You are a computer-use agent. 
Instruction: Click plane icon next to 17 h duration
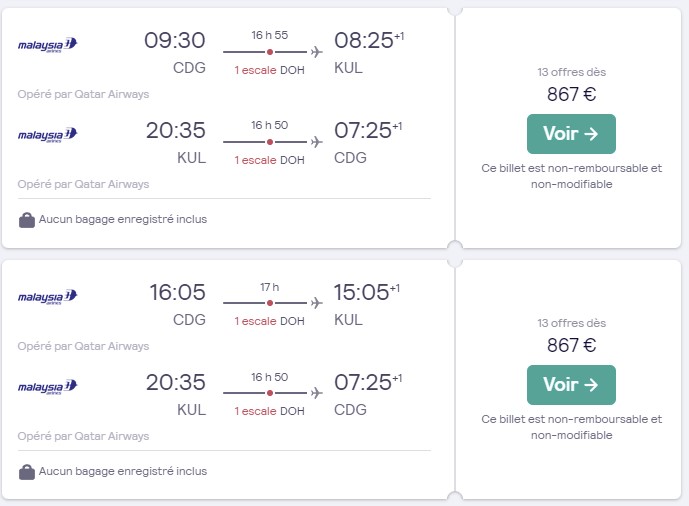click(316, 303)
